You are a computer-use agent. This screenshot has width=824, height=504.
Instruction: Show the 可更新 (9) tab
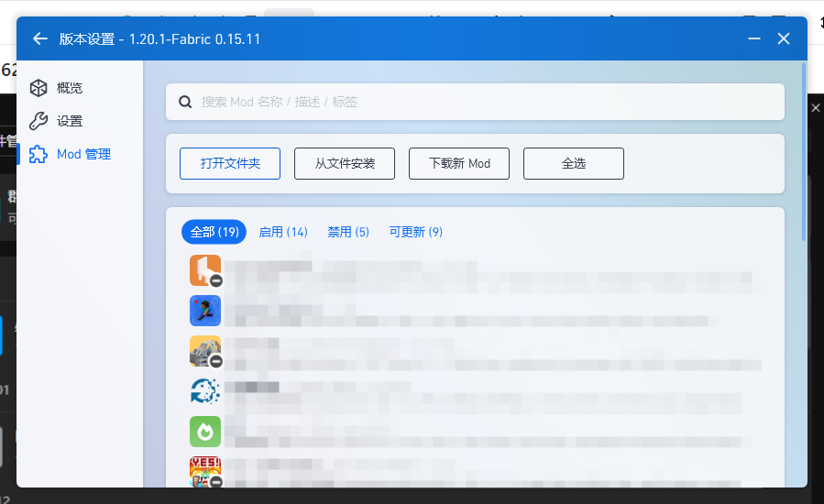click(415, 232)
